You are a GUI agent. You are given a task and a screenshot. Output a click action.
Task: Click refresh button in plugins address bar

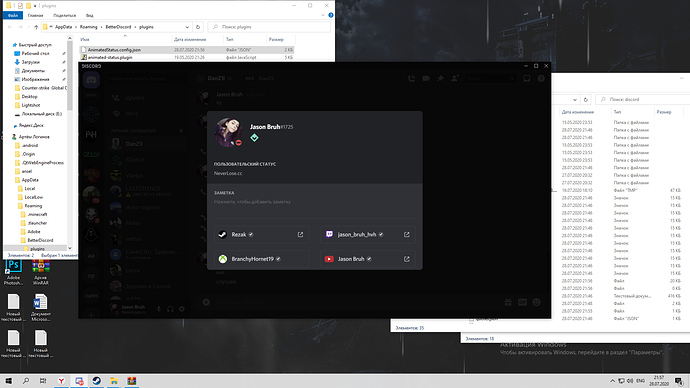coord(198,27)
